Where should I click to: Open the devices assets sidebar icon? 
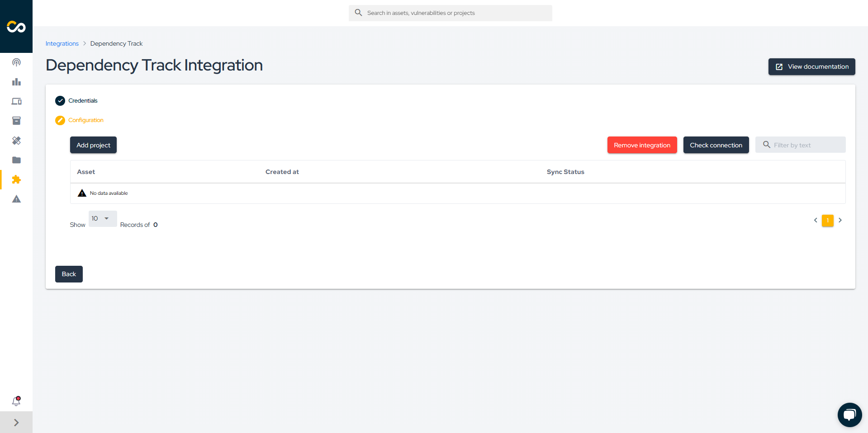coord(16,101)
